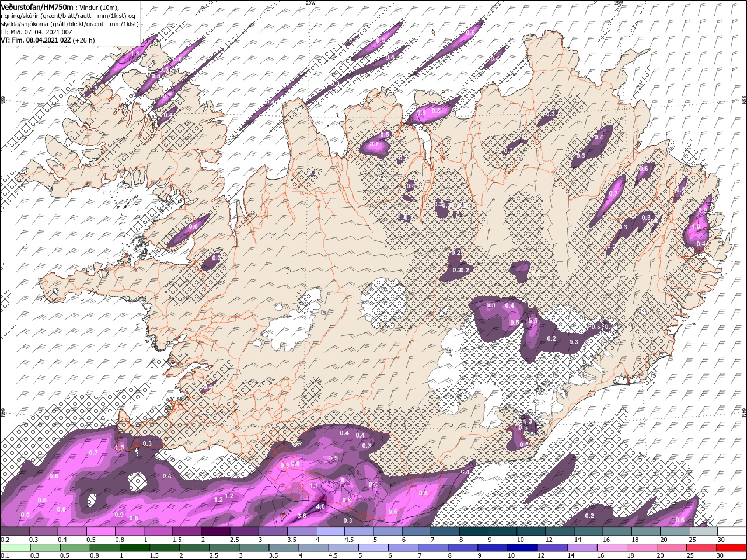747x560 pixels.
Task: Click the '1.0' precipitation value on the east coast
Action: click(696, 227)
